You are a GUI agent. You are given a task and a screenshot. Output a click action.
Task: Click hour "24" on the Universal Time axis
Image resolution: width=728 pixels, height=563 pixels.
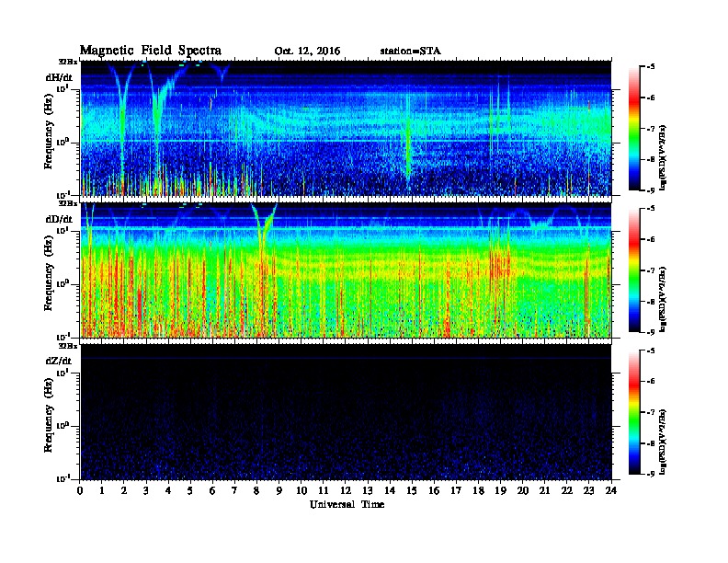(x=611, y=490)
